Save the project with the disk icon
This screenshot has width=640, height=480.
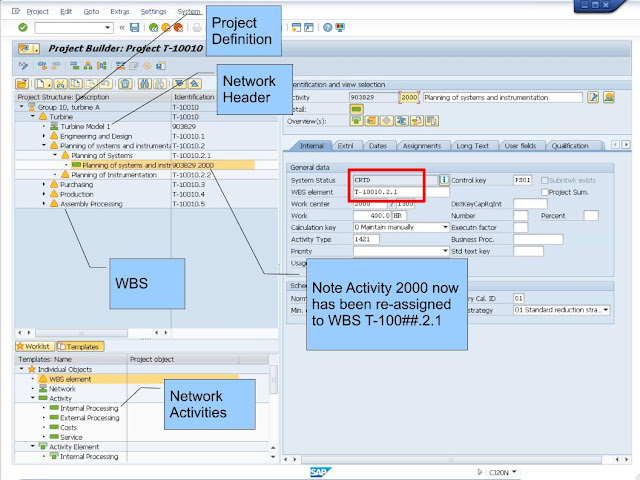tap(134, 27)
